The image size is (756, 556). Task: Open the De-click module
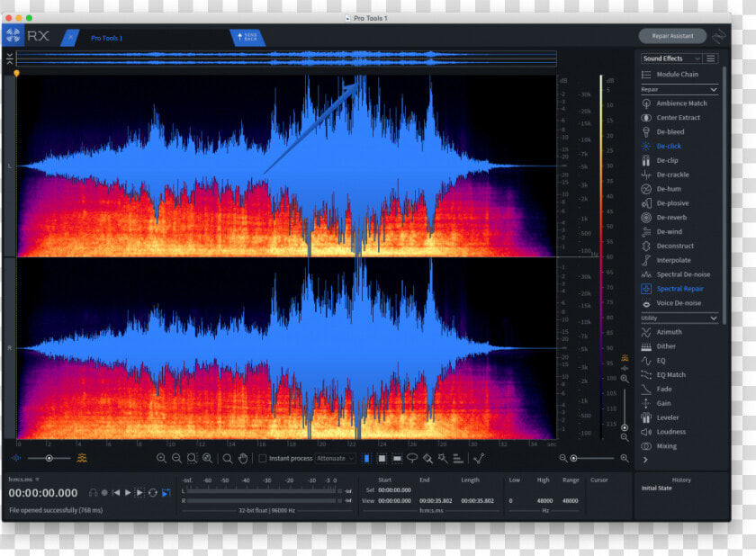click(661, 146)
